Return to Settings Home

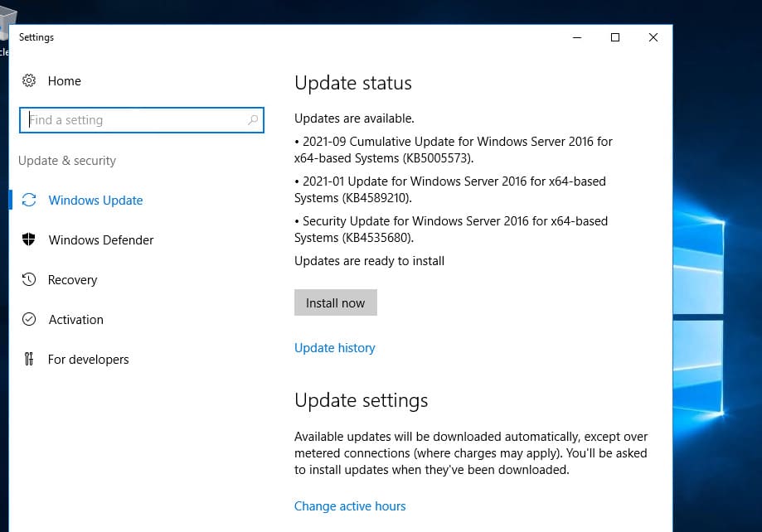[x=64, y=81]
